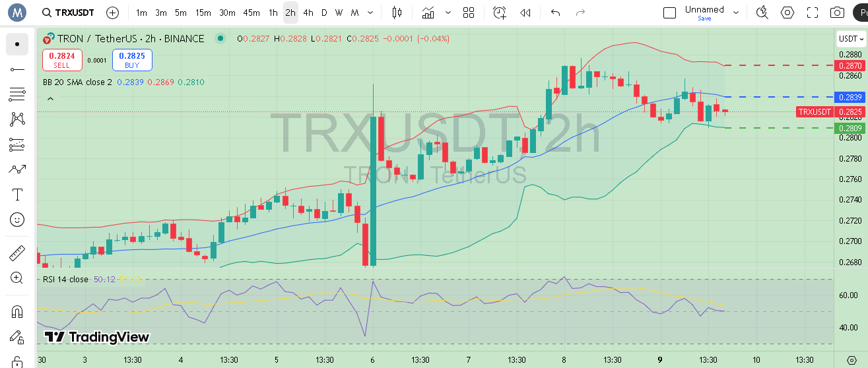Switch to the 45m timeframe
The height and width of the screenshot is (368, 868).
(x=251, y=13)
